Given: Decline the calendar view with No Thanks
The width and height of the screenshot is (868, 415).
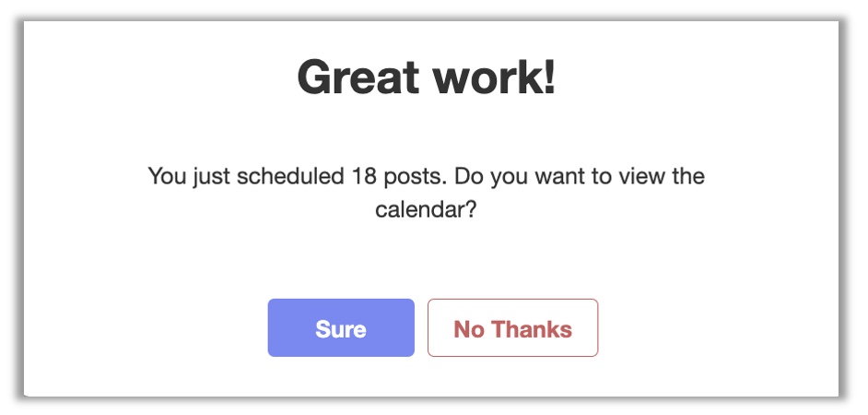Looking at the screenshot, I should click(x=512, y=328).
